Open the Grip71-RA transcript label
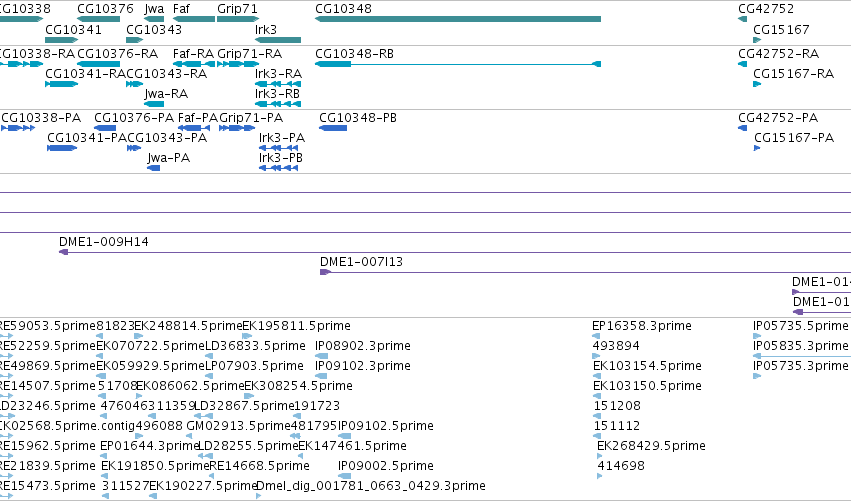The width and height of the screenshot is (851, 501). [250, 54]
